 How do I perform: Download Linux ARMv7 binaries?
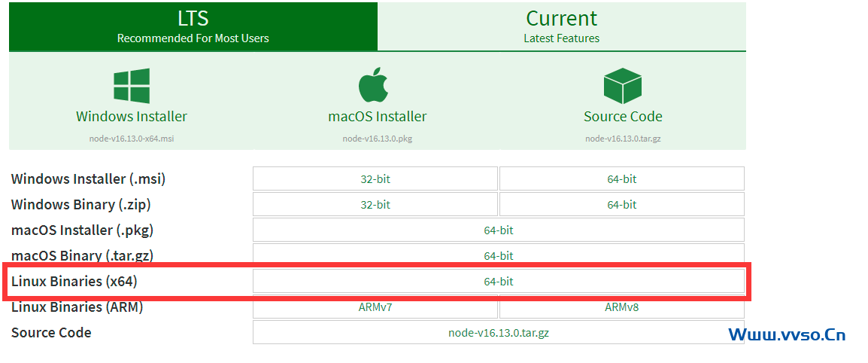(375, 307)
